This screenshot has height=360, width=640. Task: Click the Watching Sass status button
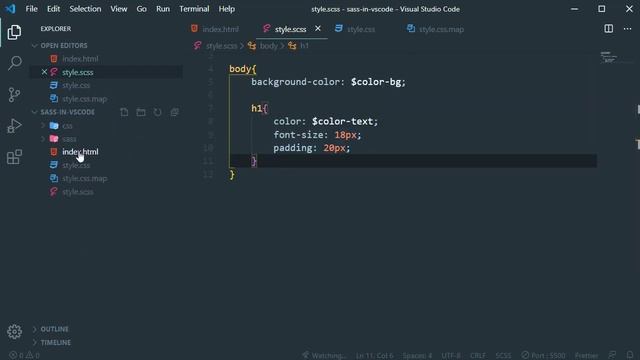coord(324,356)
